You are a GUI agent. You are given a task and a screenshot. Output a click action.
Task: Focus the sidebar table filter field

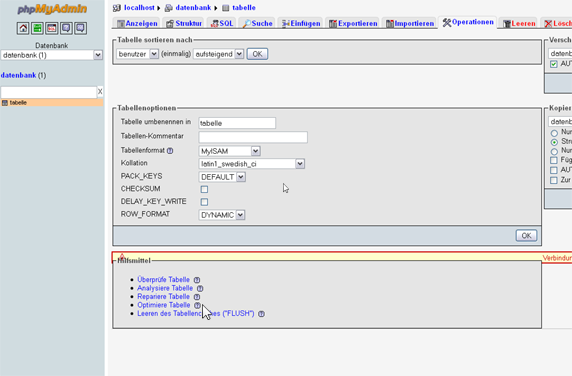pos(49,92)
